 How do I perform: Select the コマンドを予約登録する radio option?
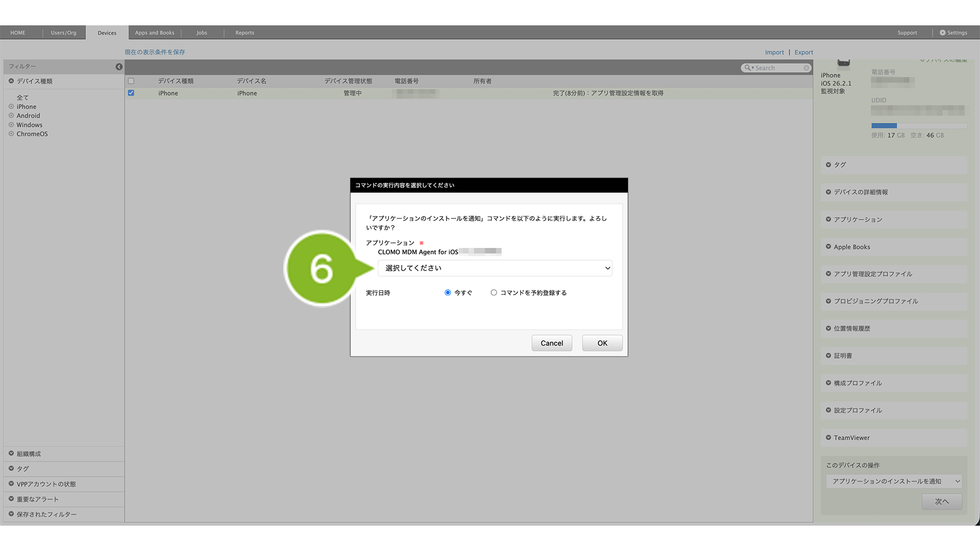(494, 293)
